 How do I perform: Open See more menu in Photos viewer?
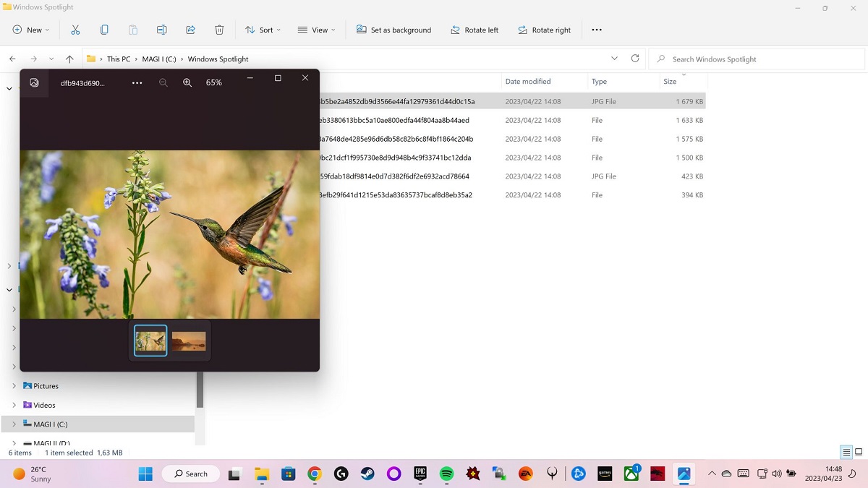[137, 82]
